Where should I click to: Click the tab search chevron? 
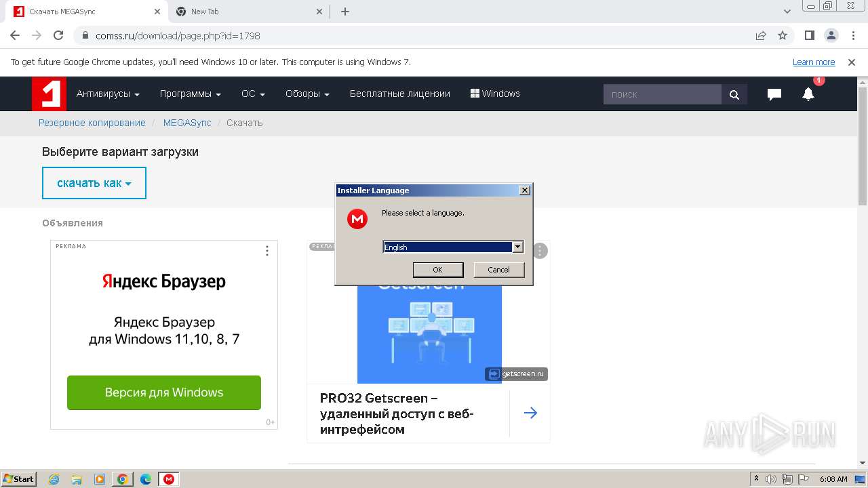coord(787,12)
